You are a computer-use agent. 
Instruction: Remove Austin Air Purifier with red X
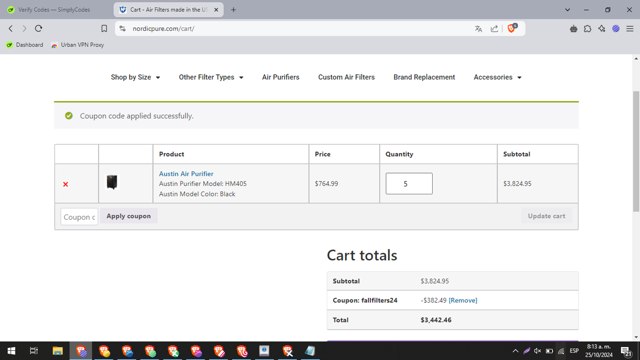pyautogui.click(x=65, y=184)
